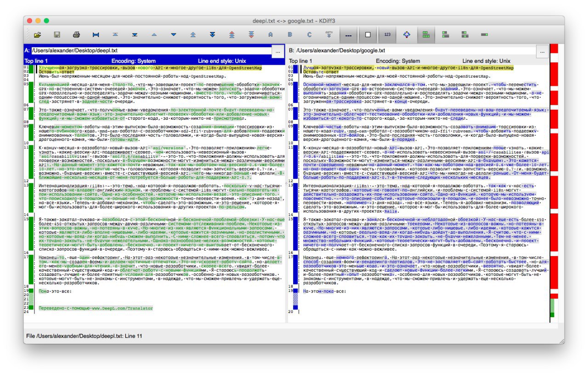Go to the next conflict
The width and height of the screenshot is (588, 375).
(212, 34)
